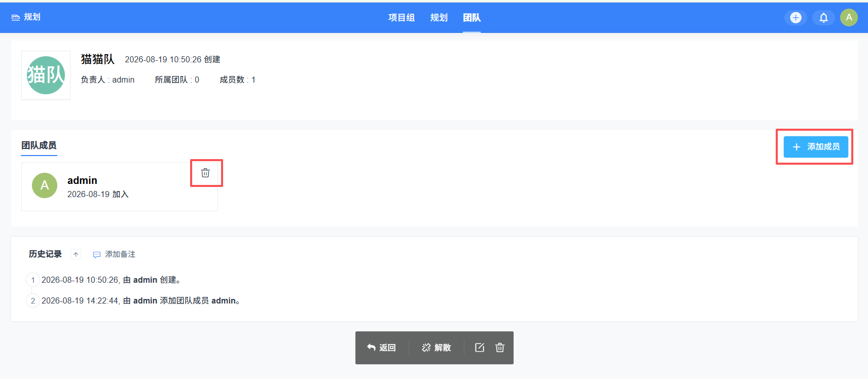Click the plus create icon in header

click(795, 18)
